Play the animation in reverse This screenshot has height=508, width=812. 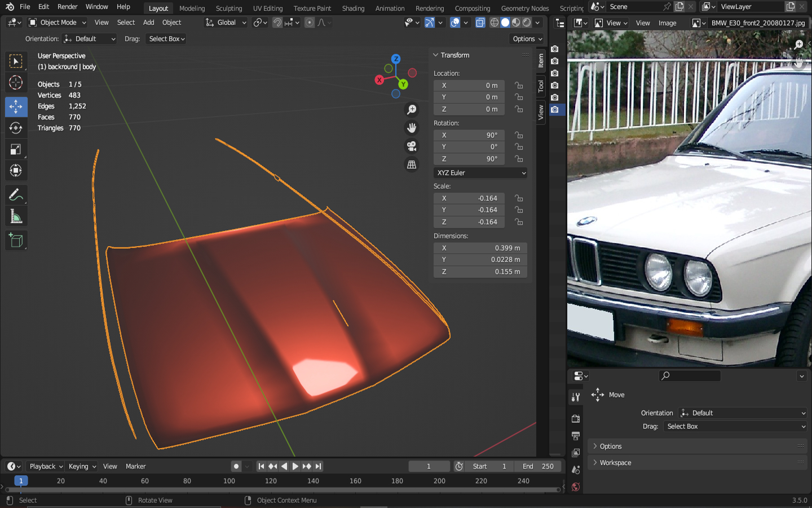(284, 466)
